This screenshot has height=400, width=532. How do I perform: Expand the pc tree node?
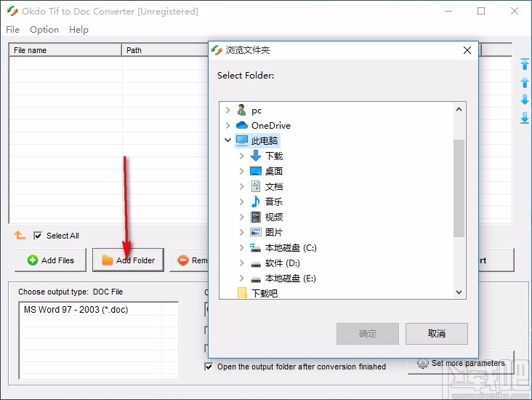pyautogui.click(x=227, y=110)
